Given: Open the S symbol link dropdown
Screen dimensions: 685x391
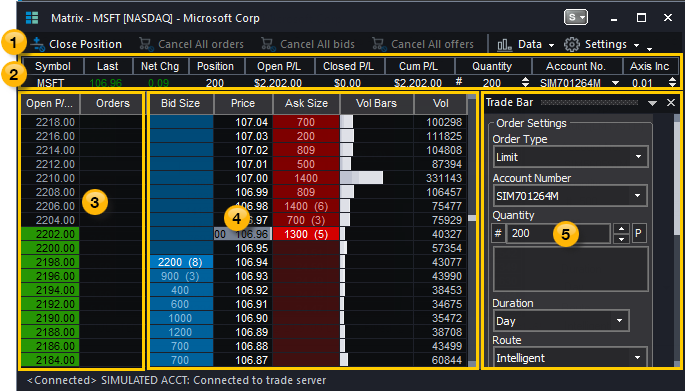Looking at the screenshot, I should (x=576, y=17).
